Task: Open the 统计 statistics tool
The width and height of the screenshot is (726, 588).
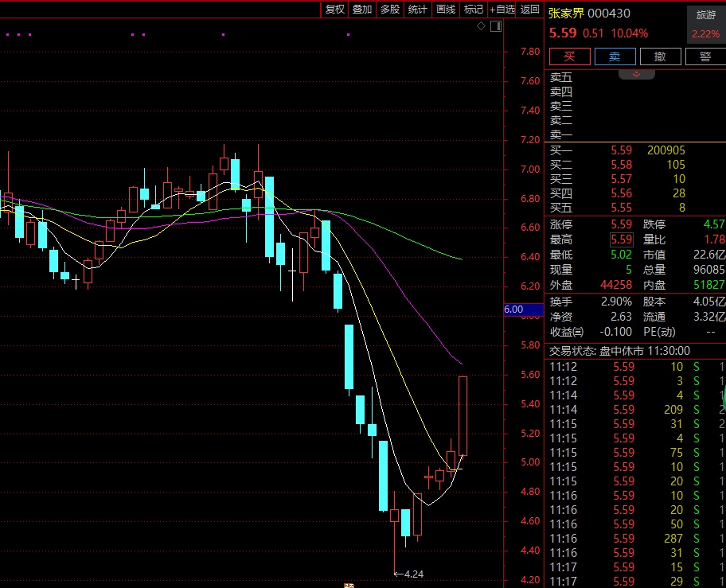Action: (x=417, y=10)
